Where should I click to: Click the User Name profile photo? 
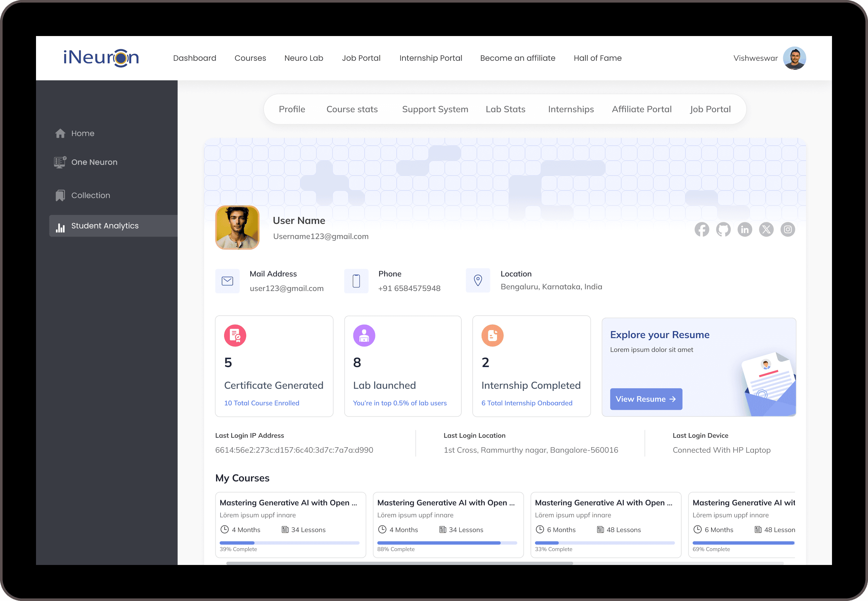pyautogui.click(x=237, y=227)
